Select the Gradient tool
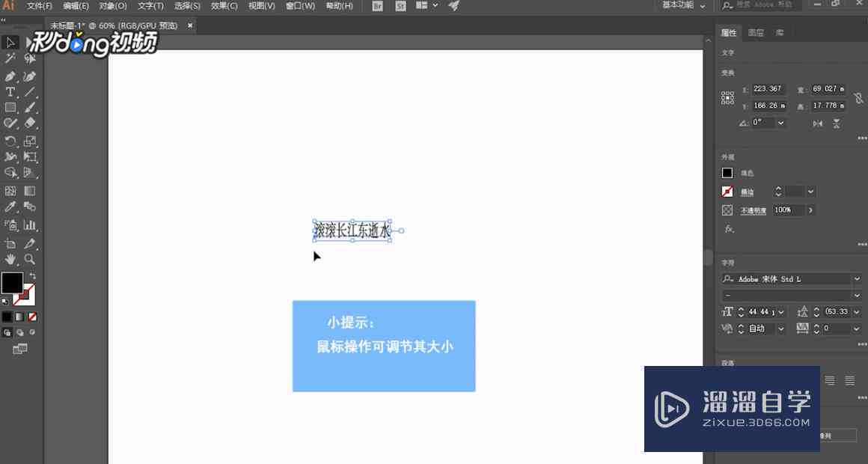This screenshot has height=464, width=868. tap(30, 191)
